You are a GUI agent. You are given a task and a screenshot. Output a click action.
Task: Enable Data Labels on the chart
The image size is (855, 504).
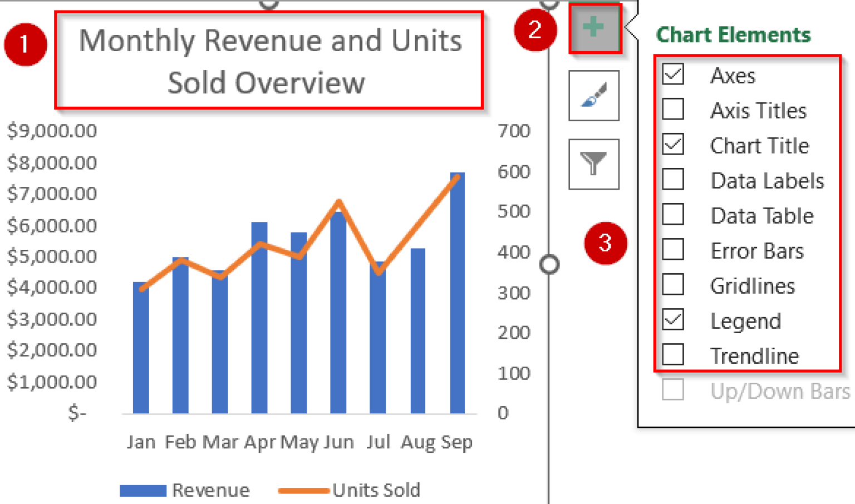click(674, 180)
